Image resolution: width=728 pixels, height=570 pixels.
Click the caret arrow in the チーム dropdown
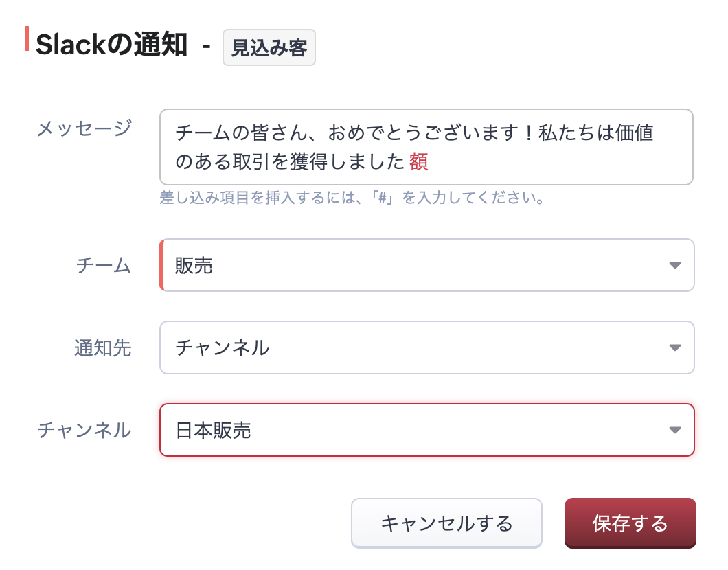675,265
